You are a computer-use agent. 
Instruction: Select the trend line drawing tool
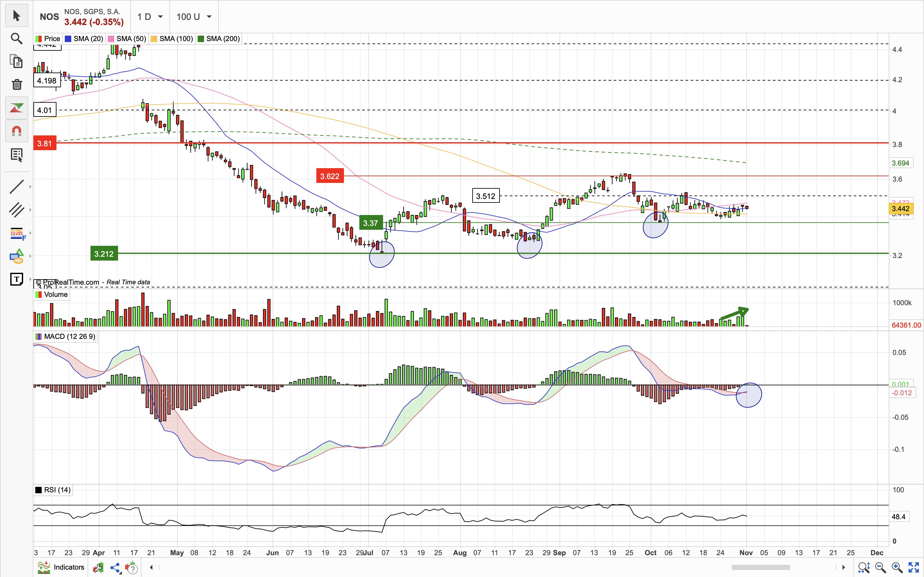(x=16, y=186)
